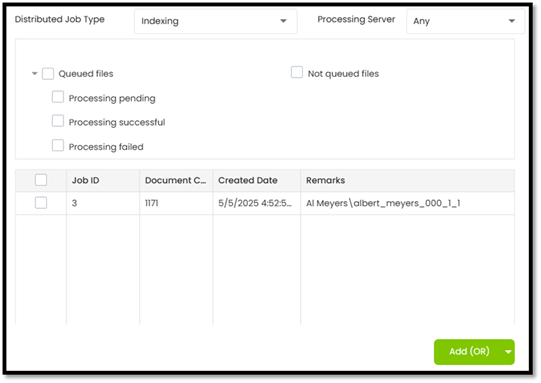Image resolution: width=541 pixels, height=383 pixels.
Task: Click the Processing successful label
Action: point(117,122)
